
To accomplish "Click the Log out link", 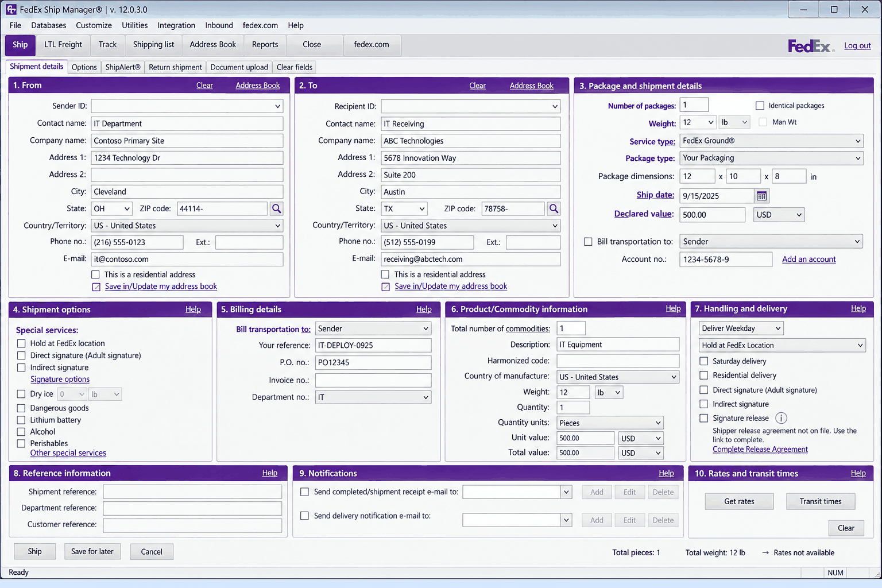I will coord(857,46).
